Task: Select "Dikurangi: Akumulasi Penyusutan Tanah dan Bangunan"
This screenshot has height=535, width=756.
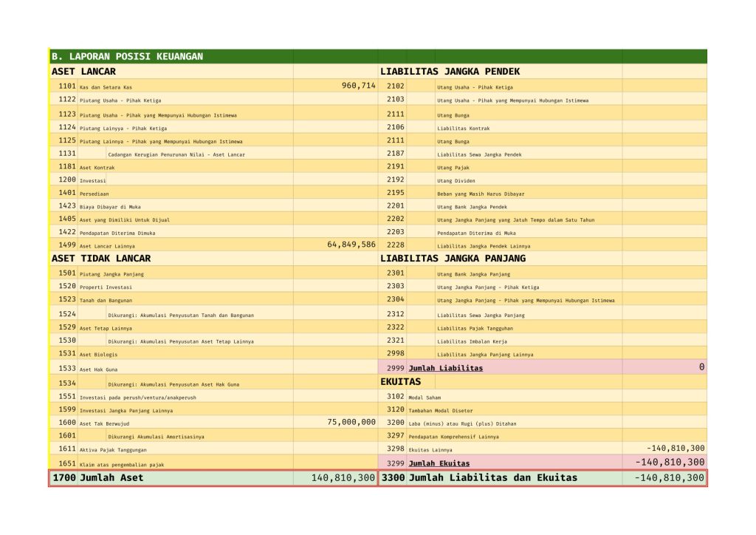Action: [x=181, y=315]
